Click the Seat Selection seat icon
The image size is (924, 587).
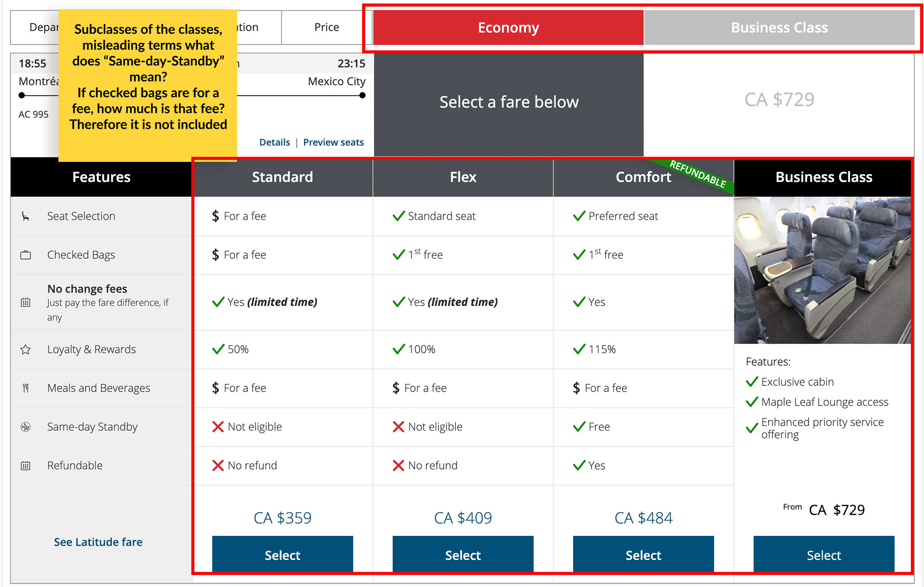click(26, 217)
